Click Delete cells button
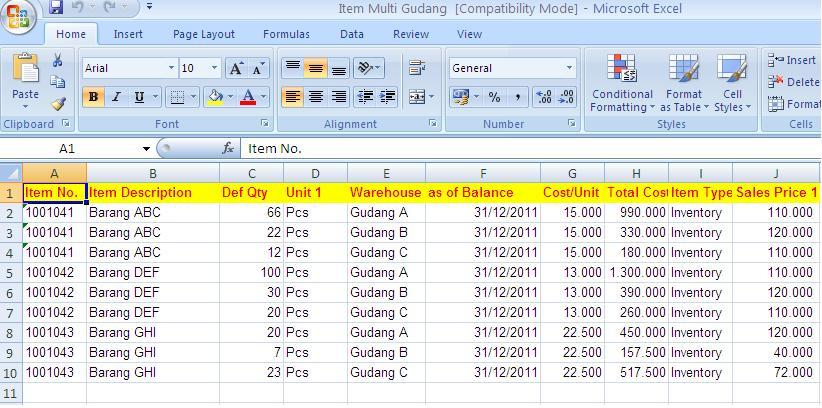822x408 pixels. tap(793, 82)
